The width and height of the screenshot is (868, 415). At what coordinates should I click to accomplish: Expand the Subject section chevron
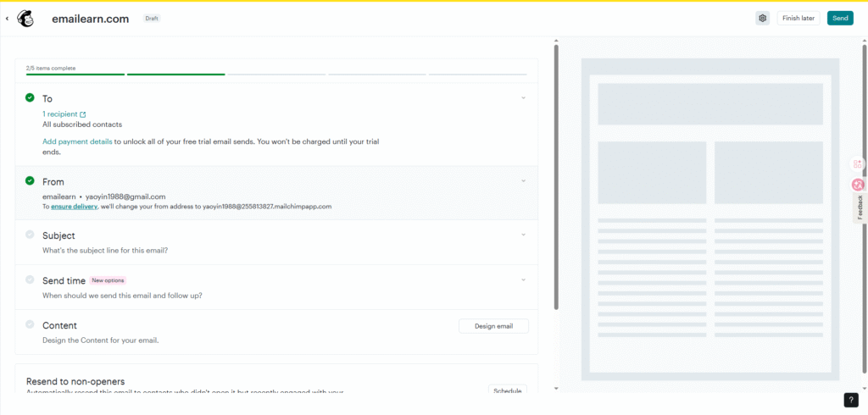tap(523, 235)
